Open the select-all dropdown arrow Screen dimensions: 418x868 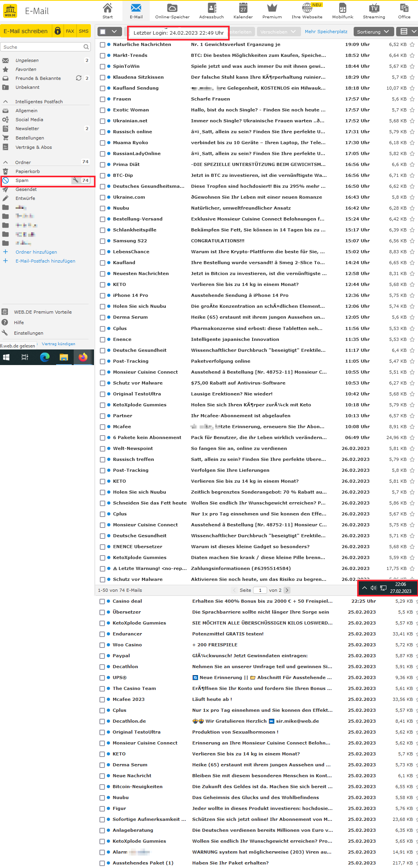coord(114,32)
